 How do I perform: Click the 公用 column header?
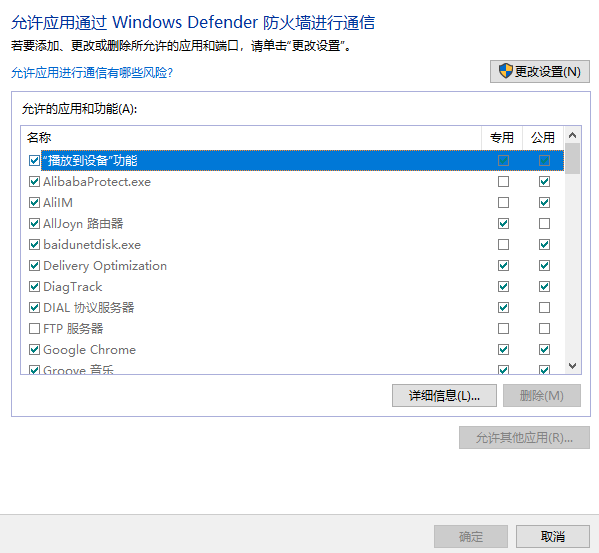[x=543, y=137]
